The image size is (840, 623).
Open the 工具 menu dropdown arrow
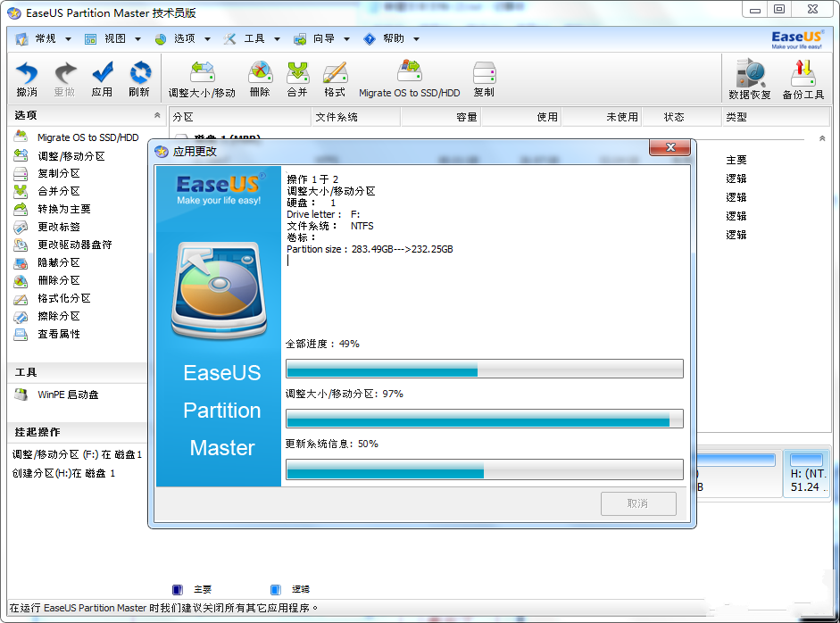pos(277,39)
